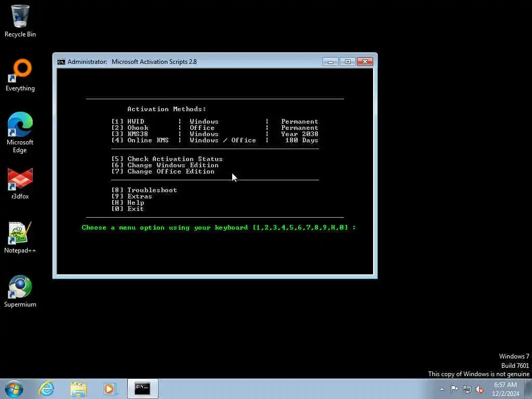Select the r3dfox browser shortcut
This screenshot has width=532, height=399.
(x=20, y=183)
